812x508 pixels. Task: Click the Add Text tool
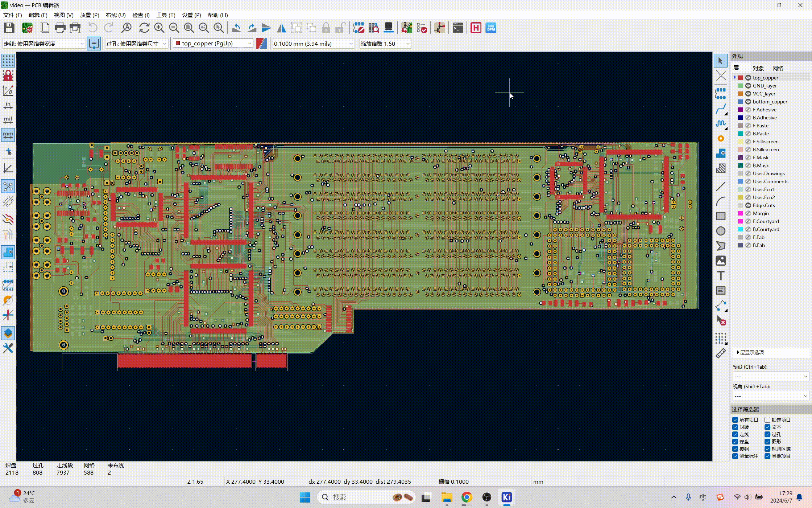721,276
